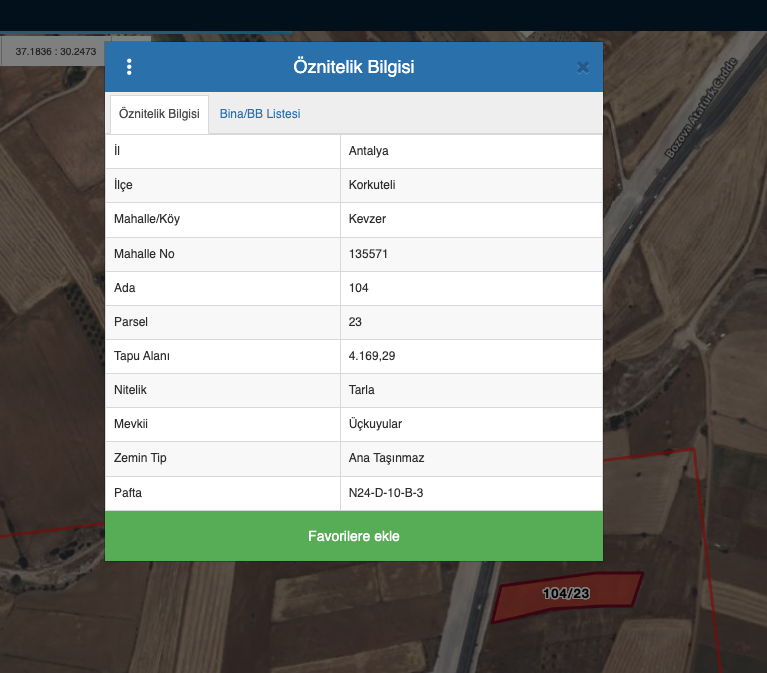This screenshot has height=673, width=767.
Task: Click the Zemin Tip value Ana Taşınmaz
Action: click(x=387, y=458)
